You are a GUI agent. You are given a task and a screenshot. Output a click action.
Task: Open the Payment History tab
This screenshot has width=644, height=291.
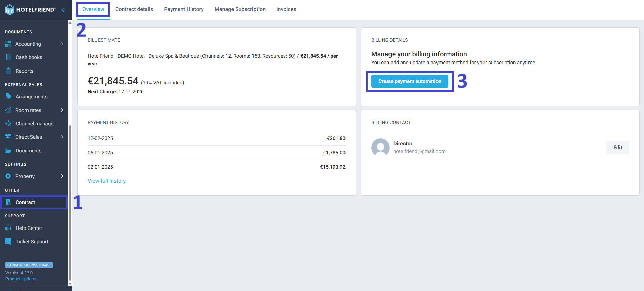(184, 9)
